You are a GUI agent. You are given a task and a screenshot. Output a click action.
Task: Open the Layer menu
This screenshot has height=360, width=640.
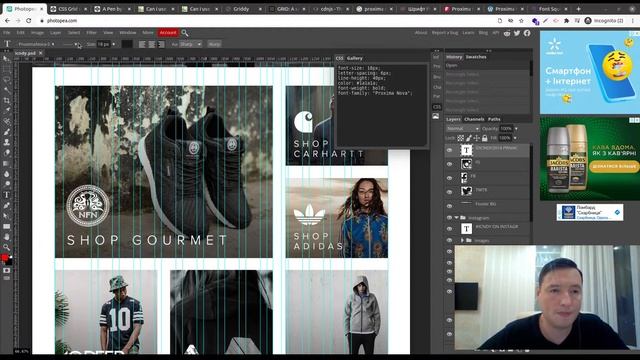(55, 33)
